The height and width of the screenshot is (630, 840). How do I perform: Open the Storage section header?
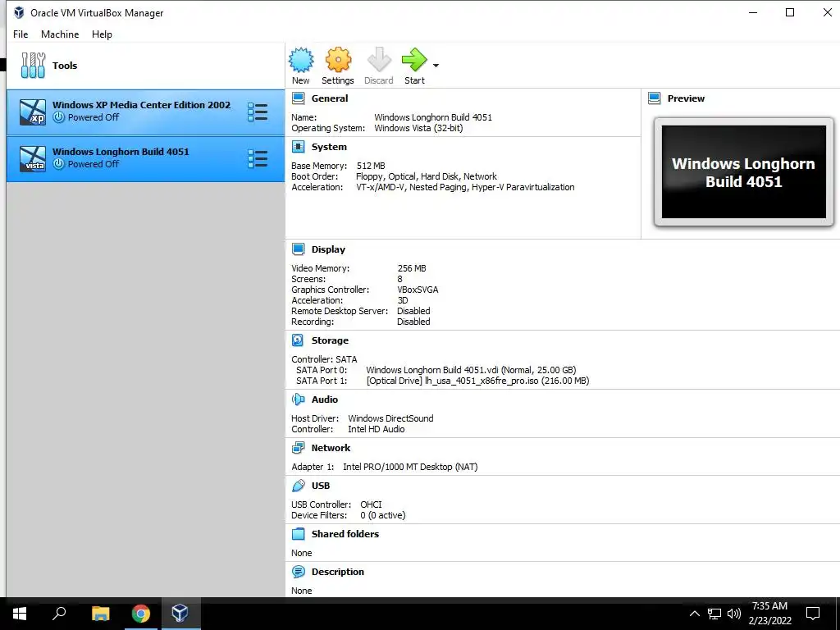pyautogui.click(x=330, y=340)
